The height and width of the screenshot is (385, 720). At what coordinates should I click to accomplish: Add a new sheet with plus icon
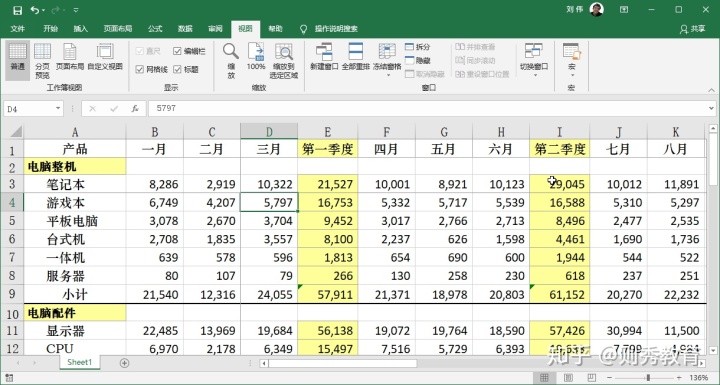pos(124,363)
